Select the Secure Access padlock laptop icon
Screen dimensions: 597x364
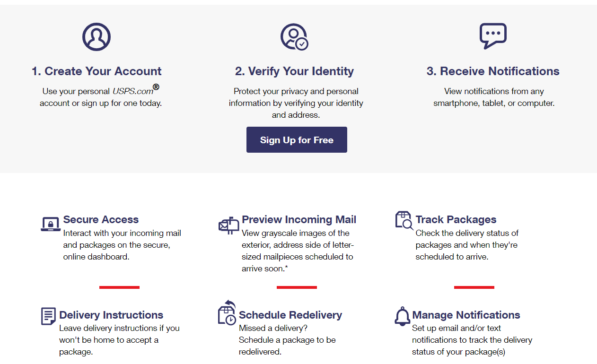click(x=49, y=224)
